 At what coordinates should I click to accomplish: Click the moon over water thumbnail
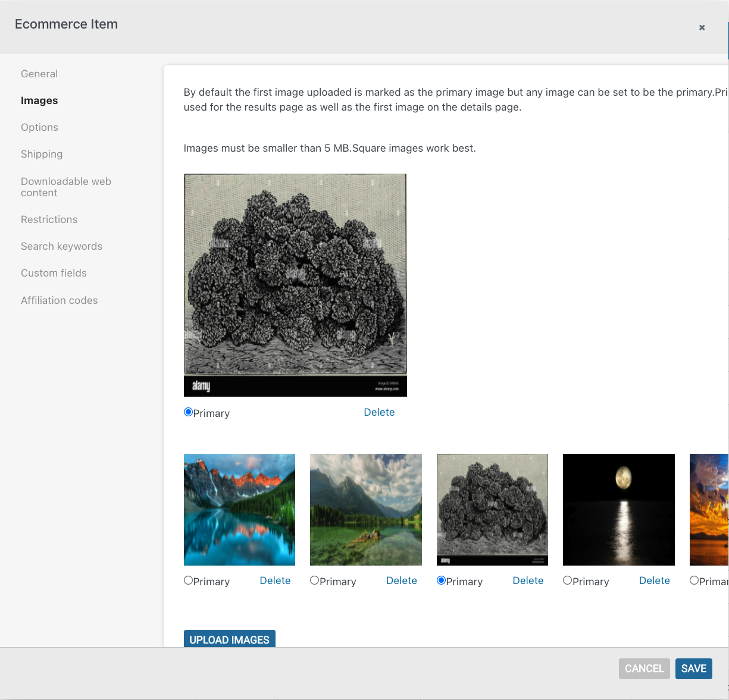[x=619, y=510]
